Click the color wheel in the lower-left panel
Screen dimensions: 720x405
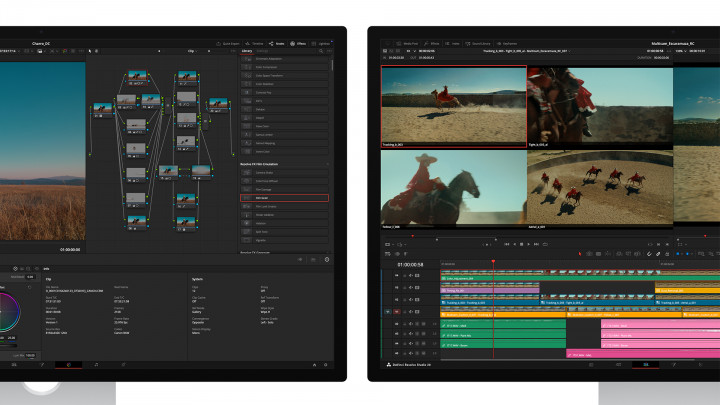[8, 312]
